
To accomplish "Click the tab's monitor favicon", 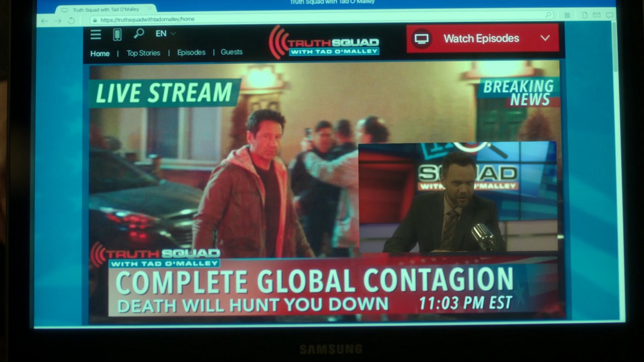I will pyautogui.click(x=64, y=10).
